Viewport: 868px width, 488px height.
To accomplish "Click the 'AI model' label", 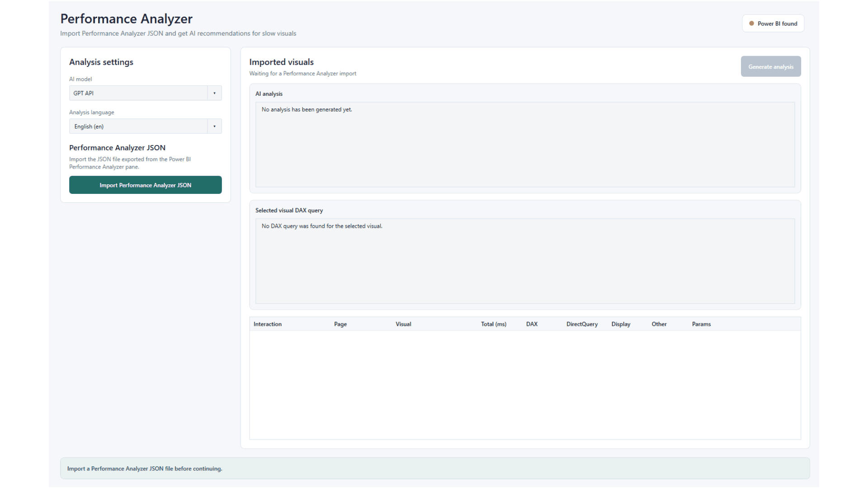I will coord(80,79).
